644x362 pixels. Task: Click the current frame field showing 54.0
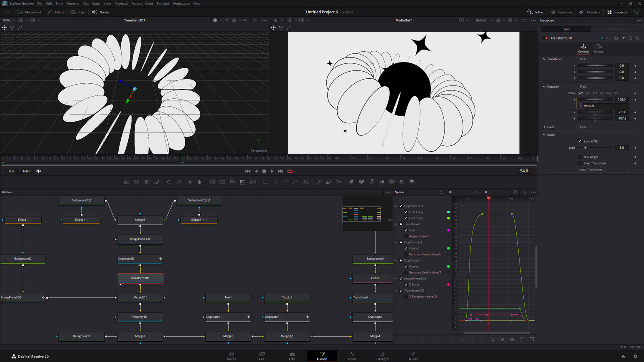click(524, 171)
